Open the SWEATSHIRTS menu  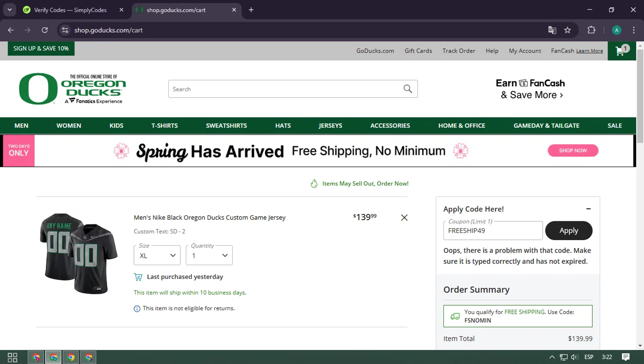point(226,125)
